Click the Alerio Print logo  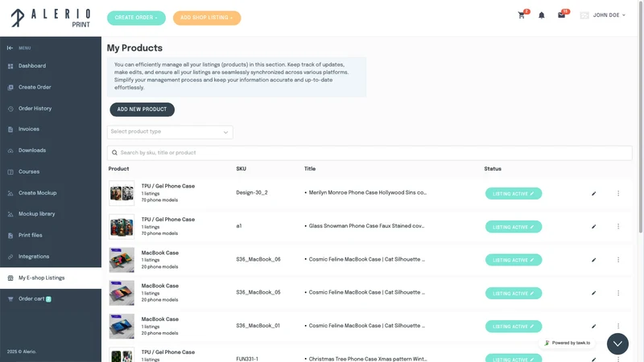[50, 18]
